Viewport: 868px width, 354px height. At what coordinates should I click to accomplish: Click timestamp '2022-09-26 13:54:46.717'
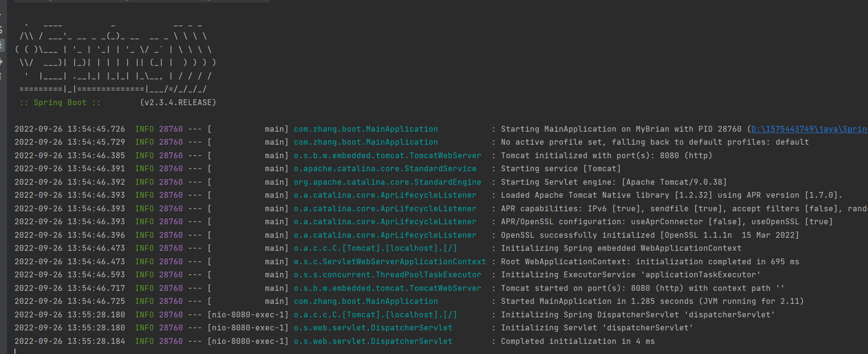[70, 288]
